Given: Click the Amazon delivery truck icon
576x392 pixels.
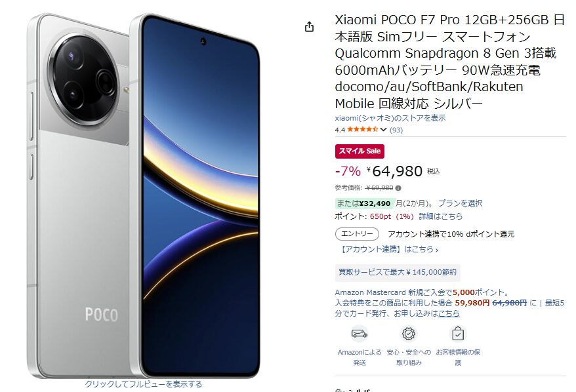Looking at the screenshot, I should point(360,334).
